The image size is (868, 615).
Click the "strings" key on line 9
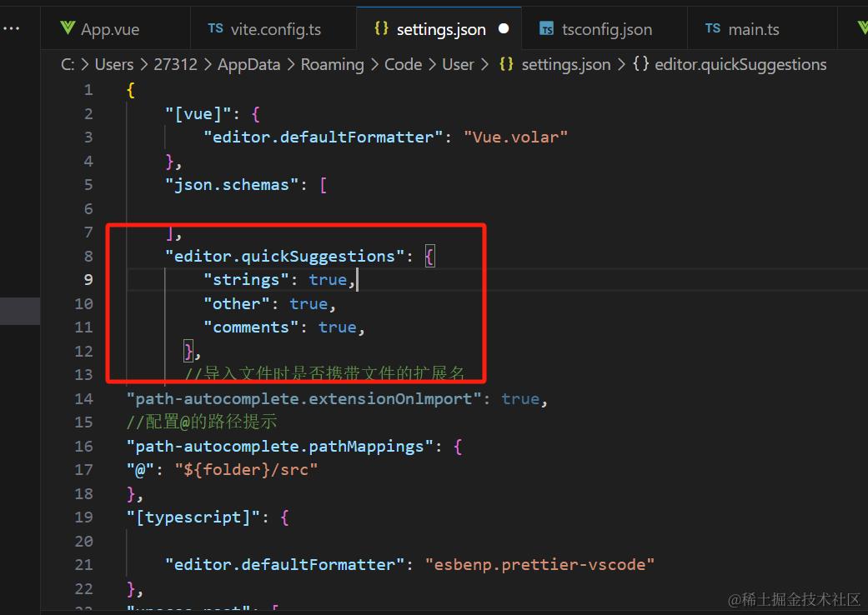point(246,280)
